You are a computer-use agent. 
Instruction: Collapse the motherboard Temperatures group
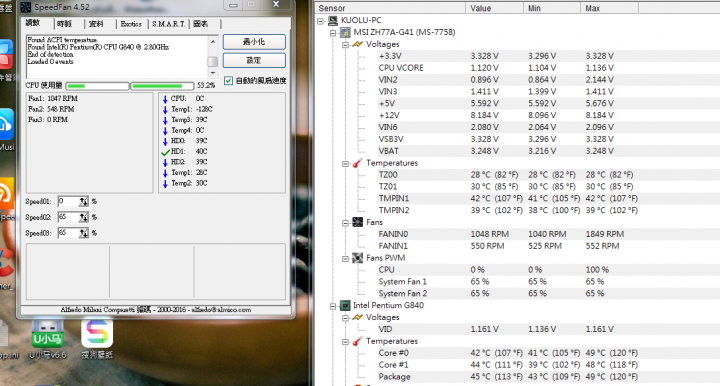(345, 163)
